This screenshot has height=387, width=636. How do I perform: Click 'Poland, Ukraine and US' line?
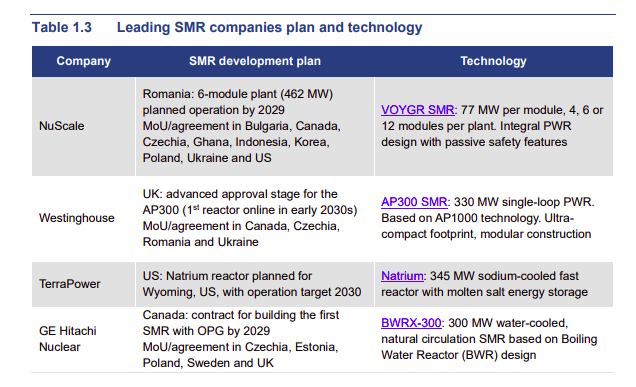pyautogui.click(x=207, y=158)
